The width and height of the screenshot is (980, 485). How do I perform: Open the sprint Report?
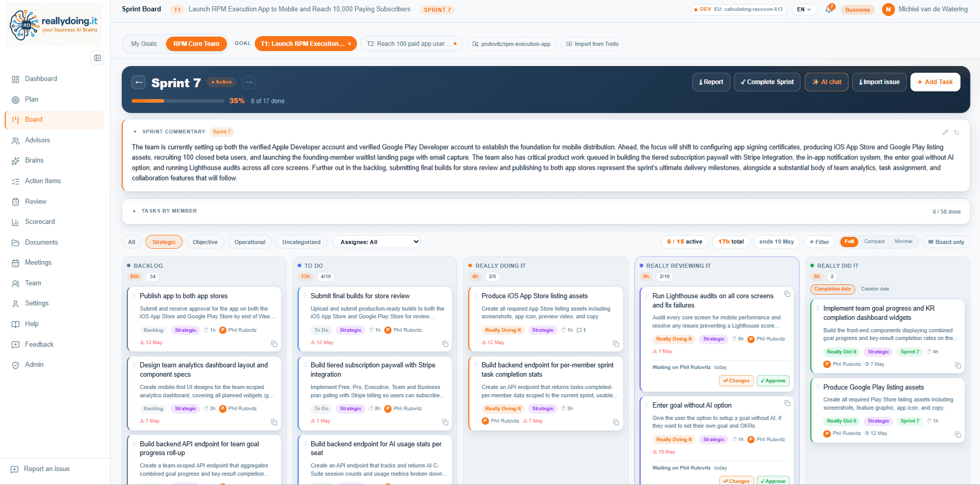pos(711,82)
